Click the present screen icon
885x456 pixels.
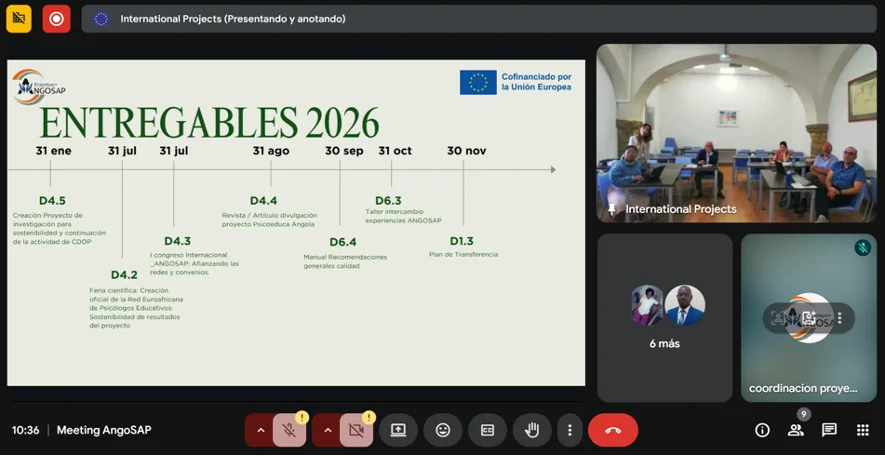click(x=398, y=430)
